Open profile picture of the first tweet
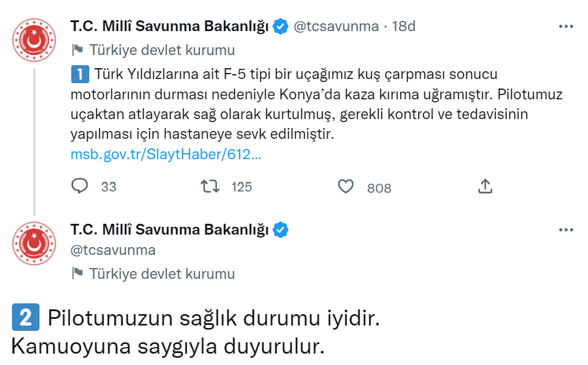The height and width of the screenshot is (365, 588). (x=34, y=39)
